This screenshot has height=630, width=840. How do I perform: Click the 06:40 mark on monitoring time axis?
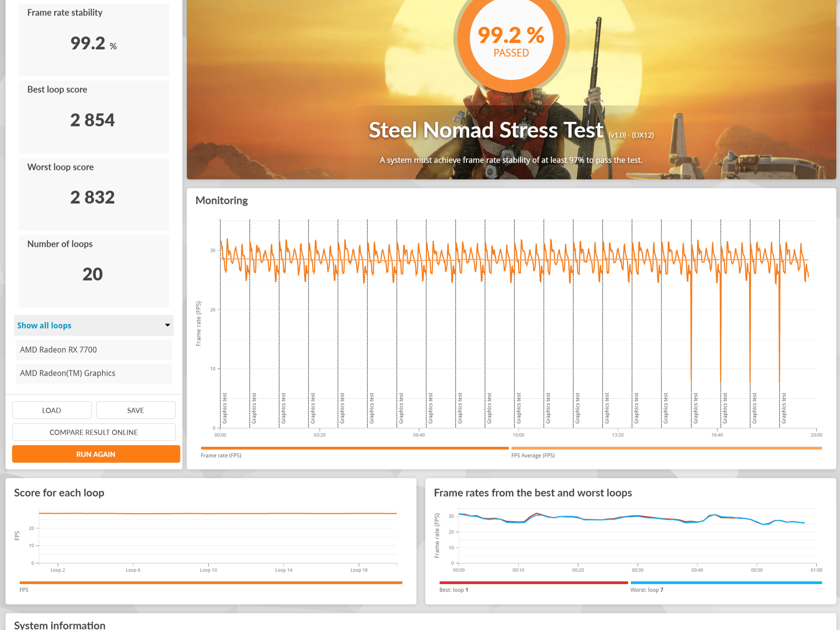tap(419, 435)
